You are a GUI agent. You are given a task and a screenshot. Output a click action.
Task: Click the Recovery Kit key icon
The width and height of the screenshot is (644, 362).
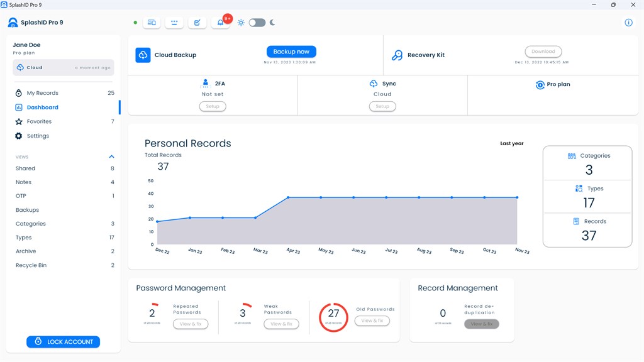(397, 55)
